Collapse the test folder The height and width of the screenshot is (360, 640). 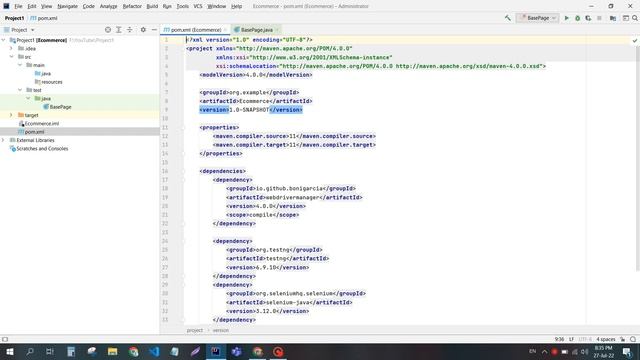click(20, 90)
